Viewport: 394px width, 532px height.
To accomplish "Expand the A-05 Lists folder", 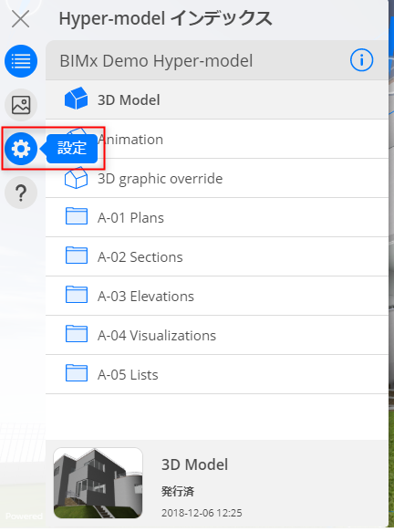I will pos(217,374).
